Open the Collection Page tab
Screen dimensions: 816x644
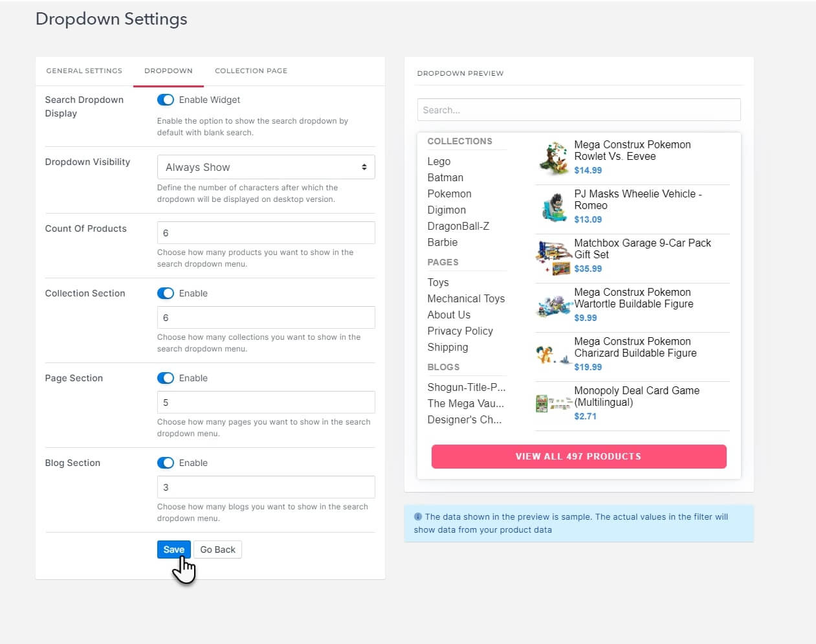[251, 71]
